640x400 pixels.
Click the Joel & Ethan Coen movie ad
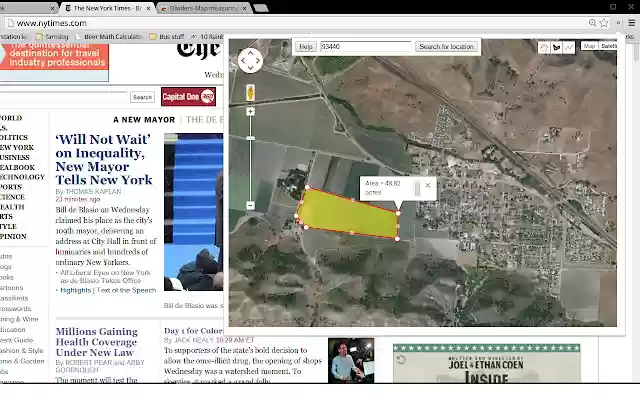pyautogui.click(x=487, y=364)
